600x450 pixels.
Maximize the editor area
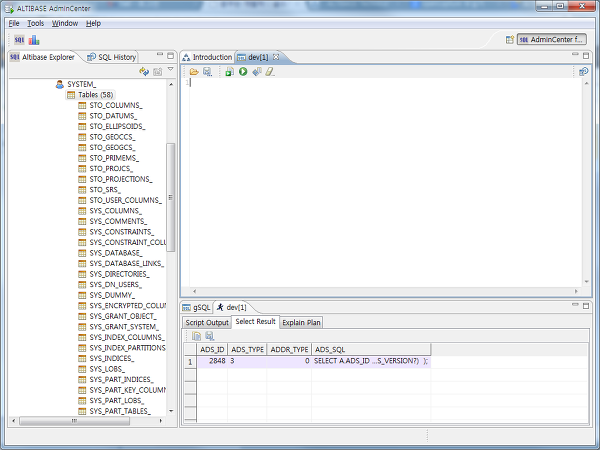tap(586, 55)
